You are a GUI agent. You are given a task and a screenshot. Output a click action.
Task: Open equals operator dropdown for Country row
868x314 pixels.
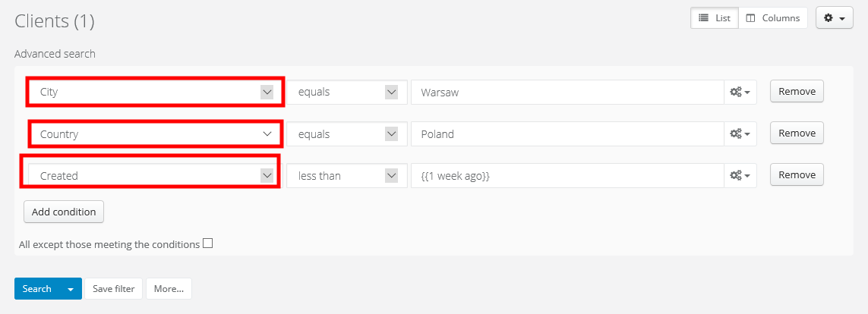(347, 134)
